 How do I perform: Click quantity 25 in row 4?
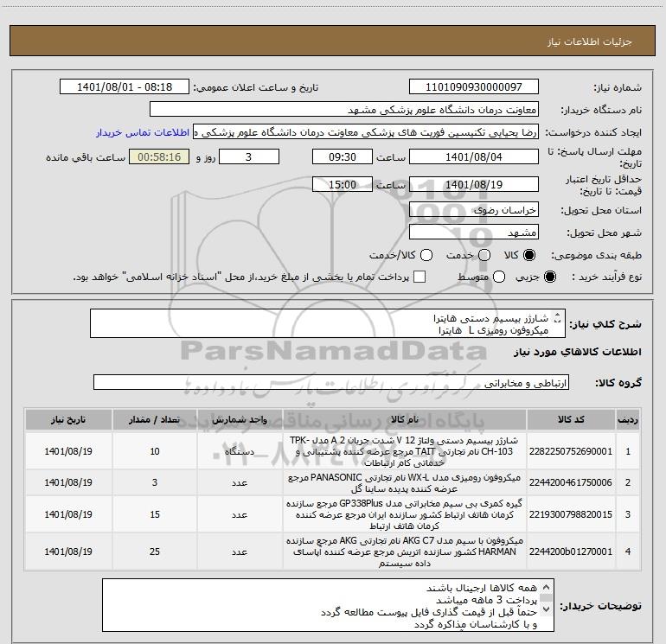click(x=155, y=552)
